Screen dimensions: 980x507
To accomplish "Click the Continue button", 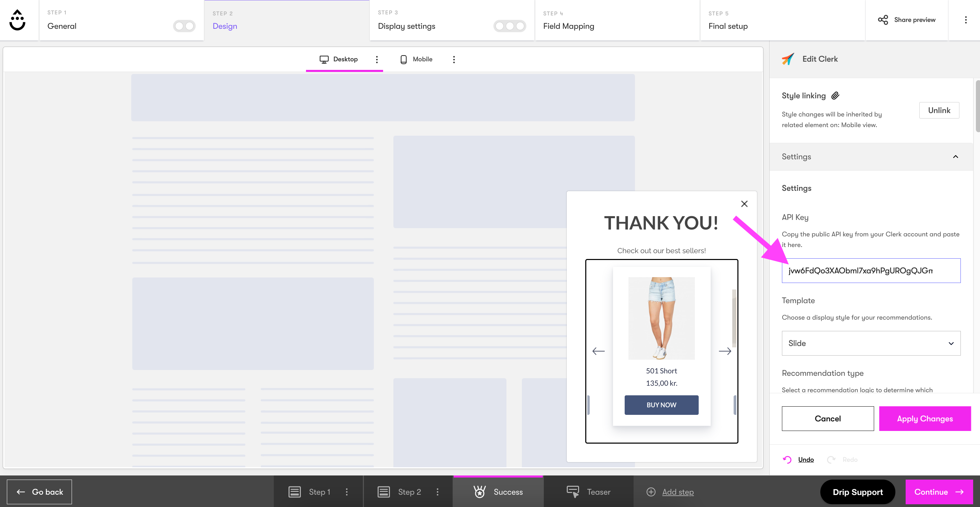I will pyautogui.click(x=939, y=492).
